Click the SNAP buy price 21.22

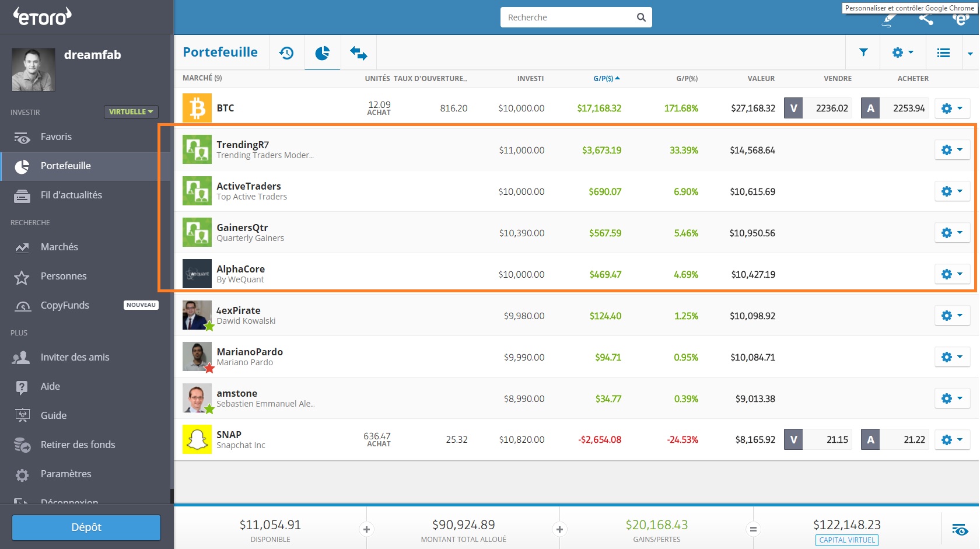pos(904,439)
